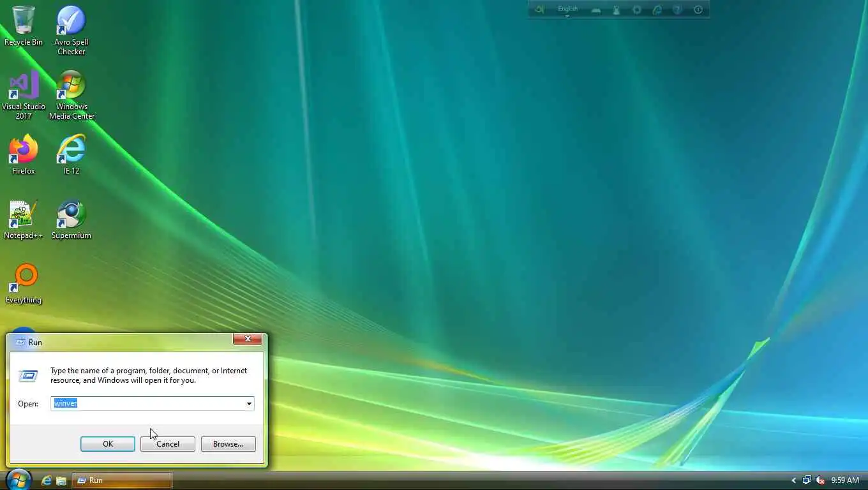Click the Run program icon beside the description
Image resolution: width=868 pixels, height=490 pixels.
coord(27,375)
